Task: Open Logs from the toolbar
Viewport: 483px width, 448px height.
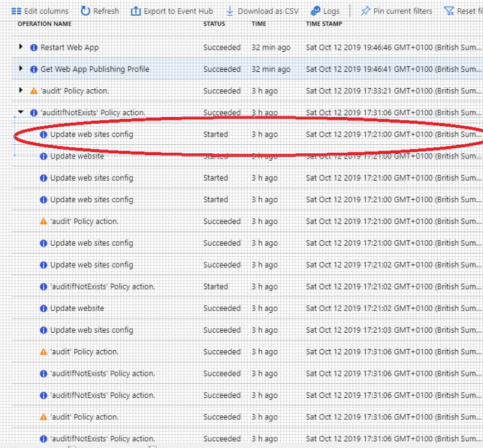Action: 326,11
